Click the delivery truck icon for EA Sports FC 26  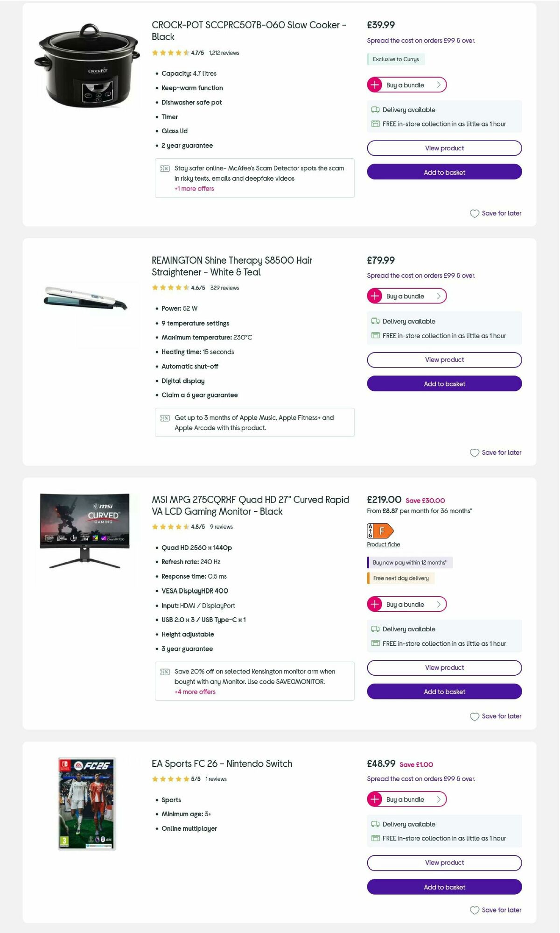click(x=375, y=824)
